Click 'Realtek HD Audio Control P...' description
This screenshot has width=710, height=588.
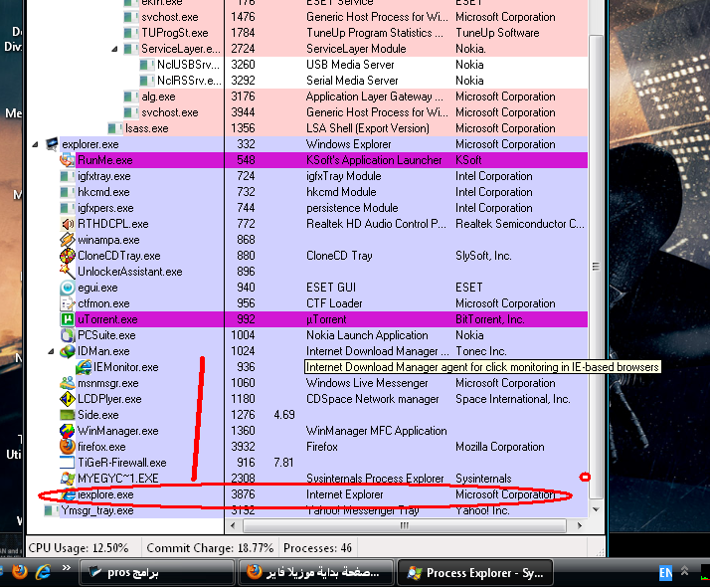point(376,224)
